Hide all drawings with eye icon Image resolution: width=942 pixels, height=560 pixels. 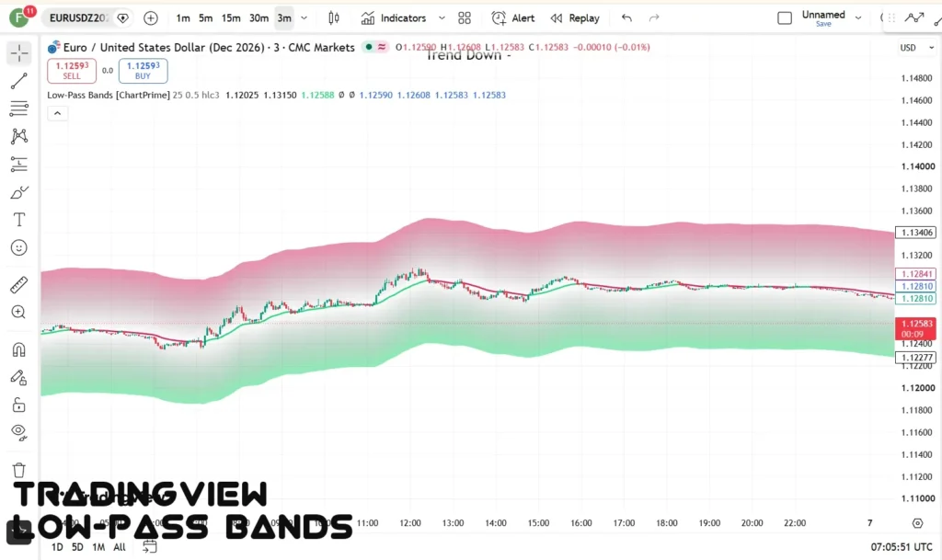[19, 432]
